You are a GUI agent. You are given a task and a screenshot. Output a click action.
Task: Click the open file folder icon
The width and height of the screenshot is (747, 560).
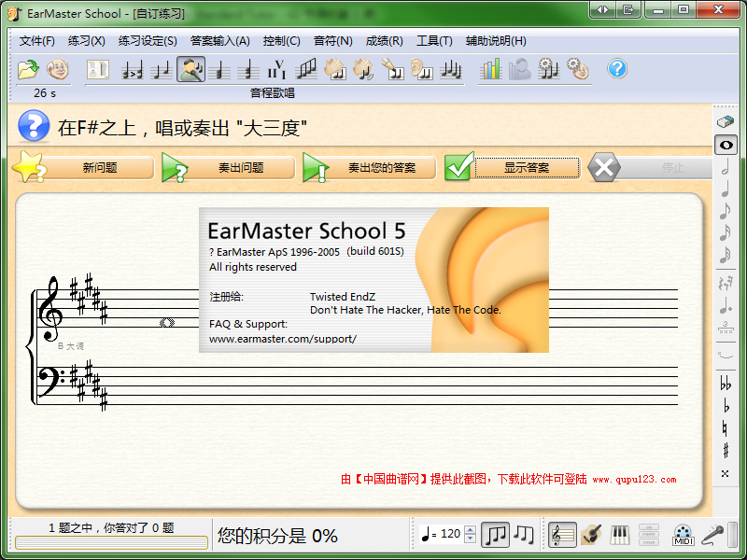coord(28,69)
